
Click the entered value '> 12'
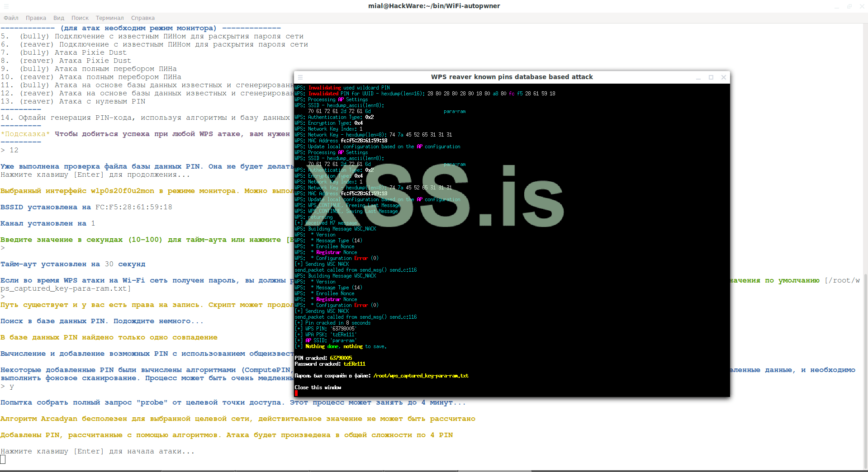tap(9, 151)
